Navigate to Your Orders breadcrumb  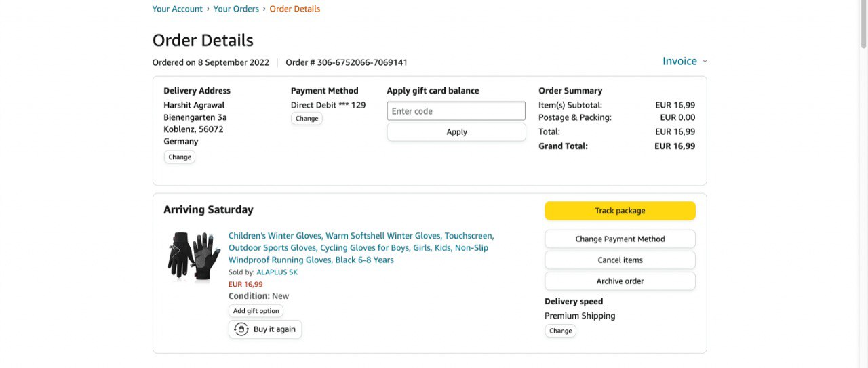pyautogui.click(x=236, y=9)
